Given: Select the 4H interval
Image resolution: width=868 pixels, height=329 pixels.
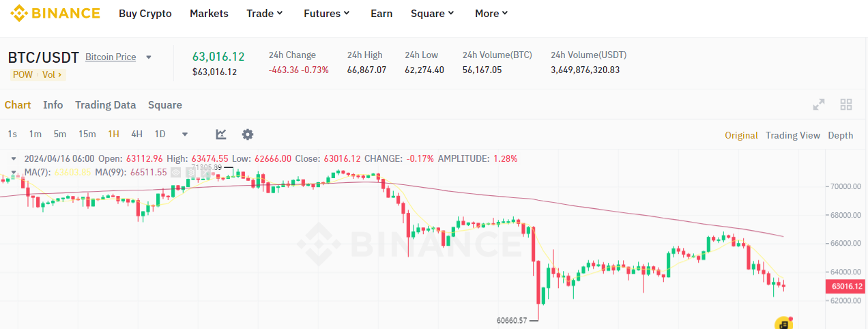Looking at the screenshot, I should 136,134.
